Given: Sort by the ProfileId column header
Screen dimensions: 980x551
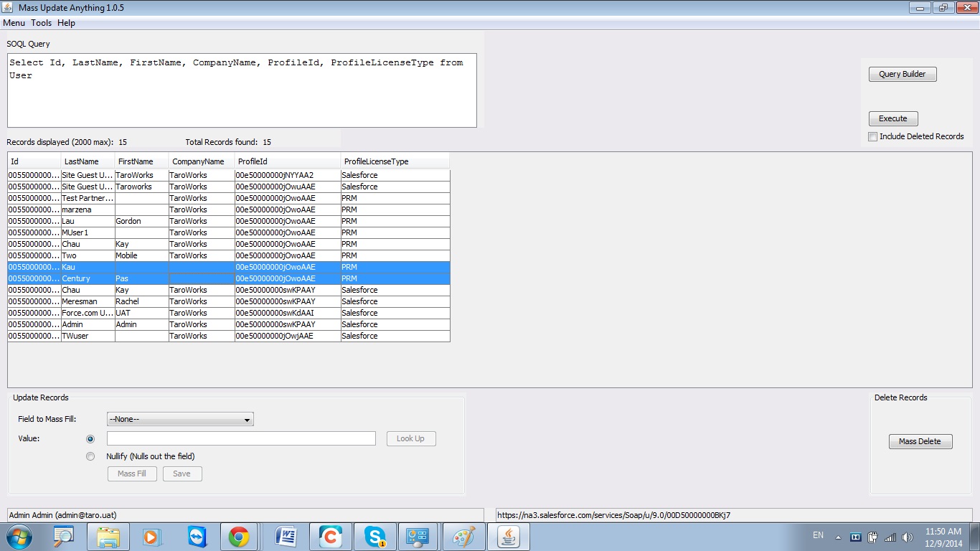Looking at the screenshot, I should (288, 161).
